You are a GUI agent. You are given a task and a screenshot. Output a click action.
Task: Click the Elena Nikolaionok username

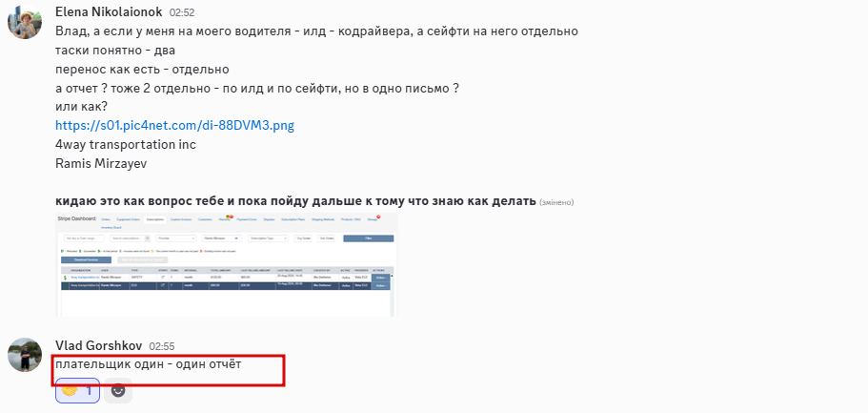pos(109,11)
